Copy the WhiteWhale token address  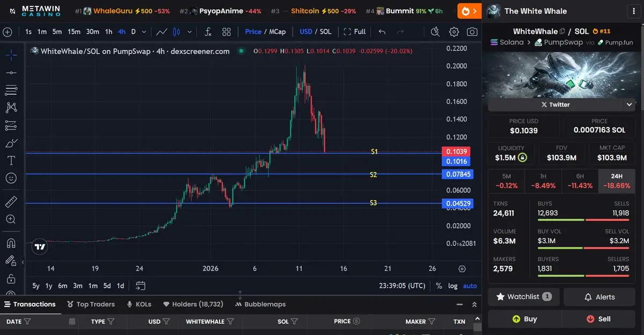pos(562,31)
